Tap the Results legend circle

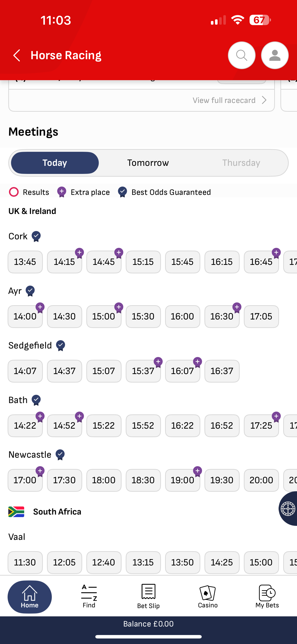coord(14,192)
